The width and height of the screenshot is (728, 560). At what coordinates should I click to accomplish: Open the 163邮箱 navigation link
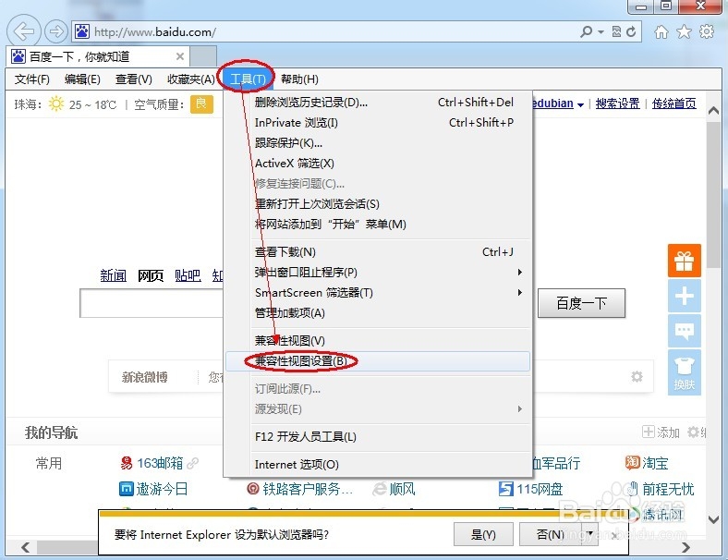pyautogui.click(x=159, y=463)
